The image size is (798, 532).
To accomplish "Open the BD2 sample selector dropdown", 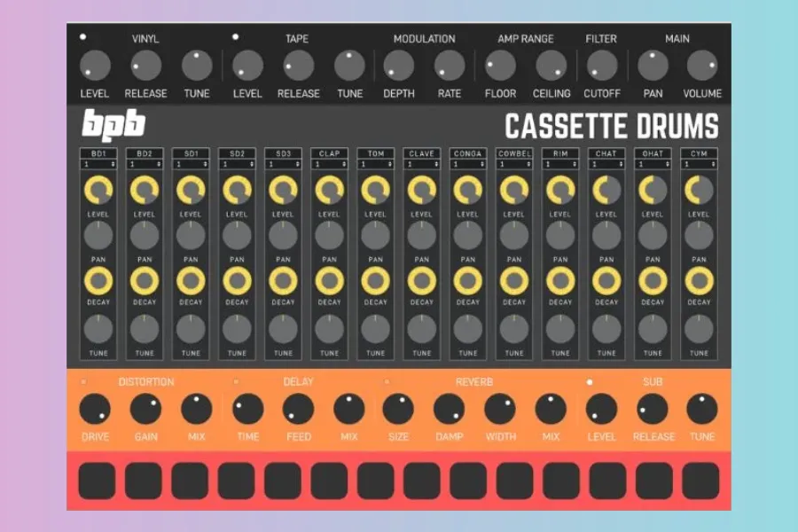I will 145,164.
